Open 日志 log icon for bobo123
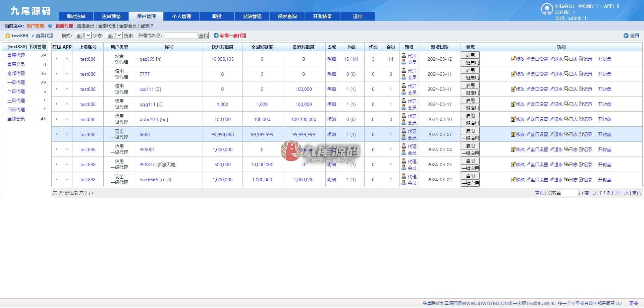Screen dimensions: 644x308 point(566,119)
